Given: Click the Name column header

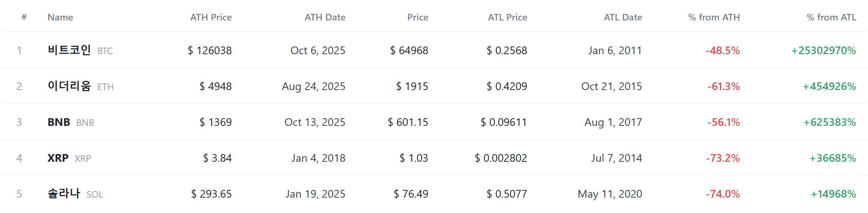Looking at the screenshot, I should (x=60, y=17).
